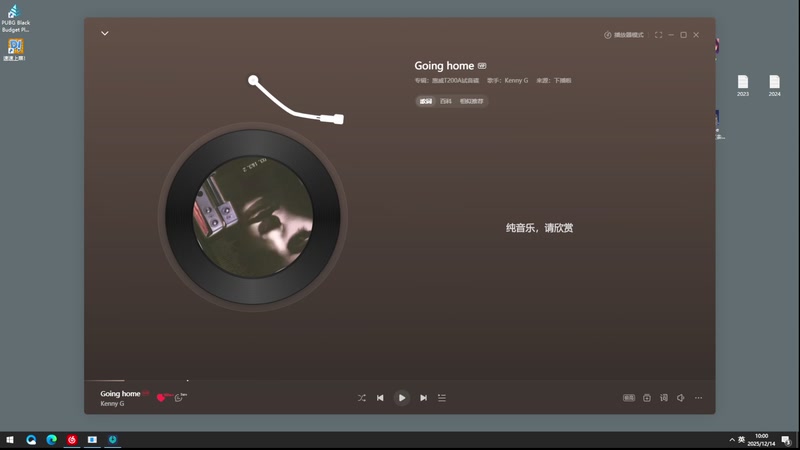Open the source link after 来源

coord(563,81)
